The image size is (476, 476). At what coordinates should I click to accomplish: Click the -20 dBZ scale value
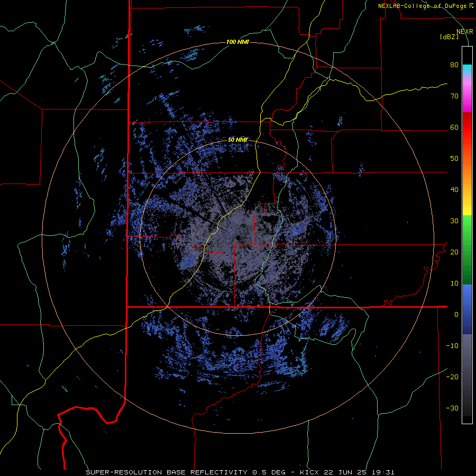(452, 377)
